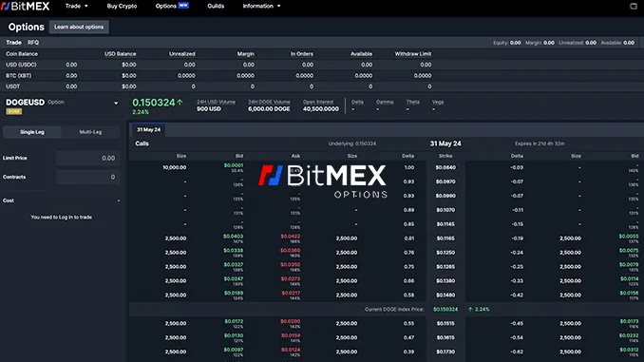Select the 31 May 24 expiry tab

[148, 130]
